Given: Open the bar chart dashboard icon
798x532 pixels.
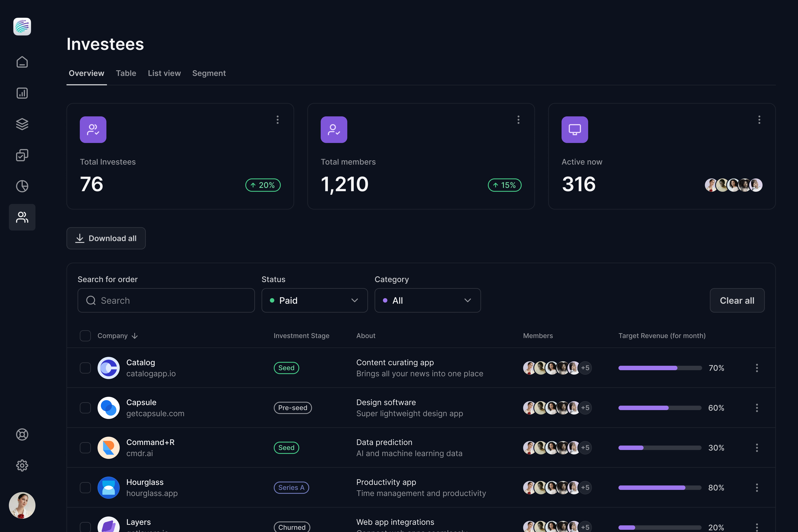Looking at the screenshot, I should point(22,93).
